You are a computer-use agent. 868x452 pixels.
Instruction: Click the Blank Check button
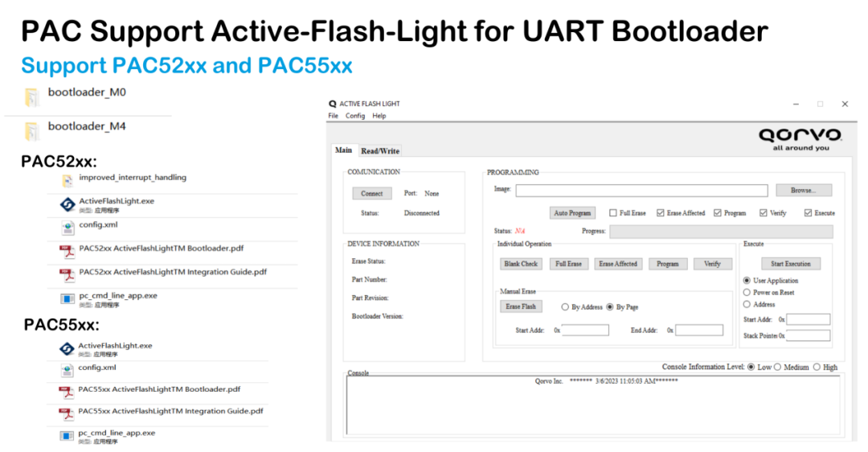[x=521, y=264]
